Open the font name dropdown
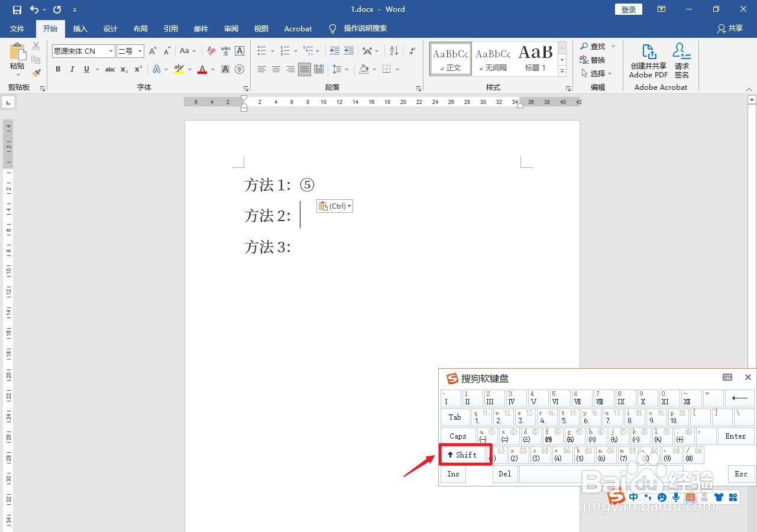 pyautogui.click(x=111, y=51)
